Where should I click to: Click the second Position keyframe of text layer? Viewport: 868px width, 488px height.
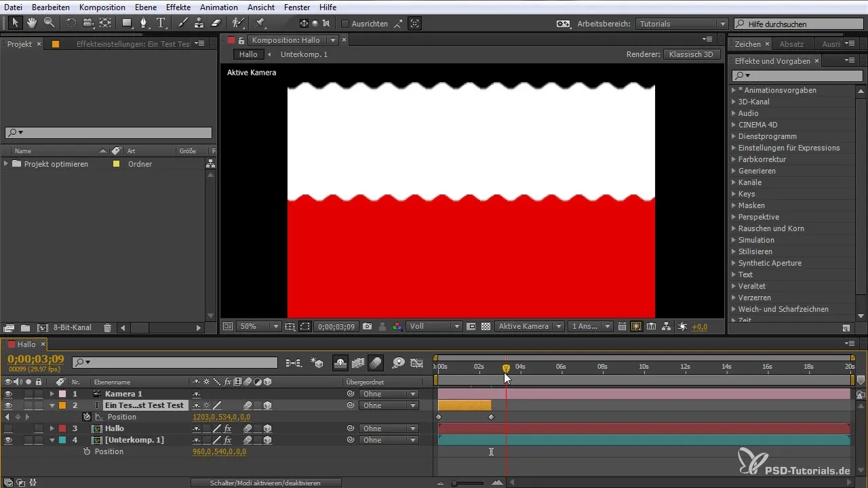point(491,417)
